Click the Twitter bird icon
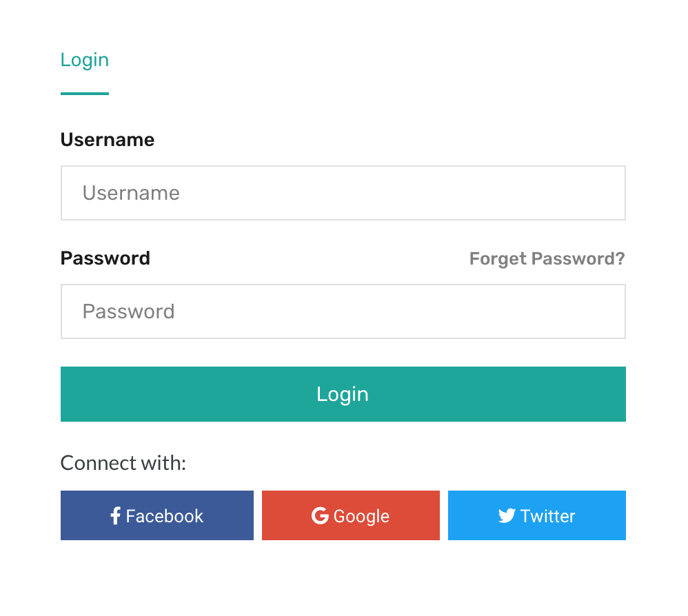The image size is (688, 616). pyautogui.click(x=507, y=515)
